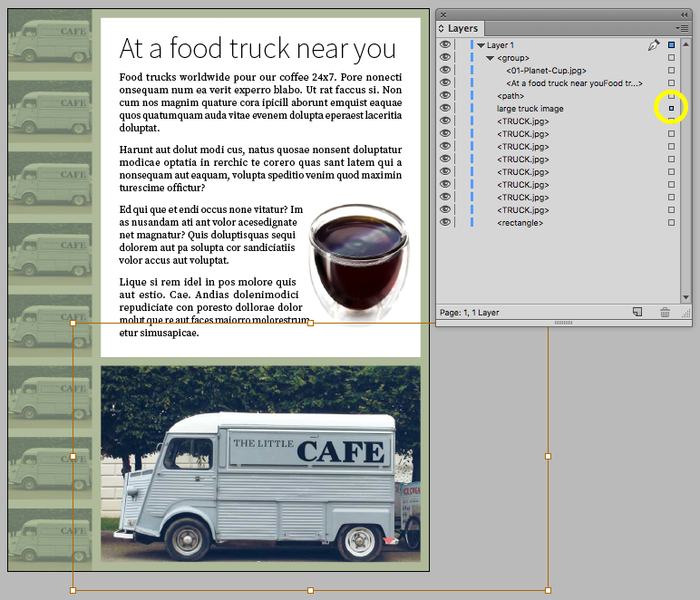The width and height of the screenshot is (700, 600).
Task: Click the Layers panel scroll down arrow
Action: (x=685, y=297)
